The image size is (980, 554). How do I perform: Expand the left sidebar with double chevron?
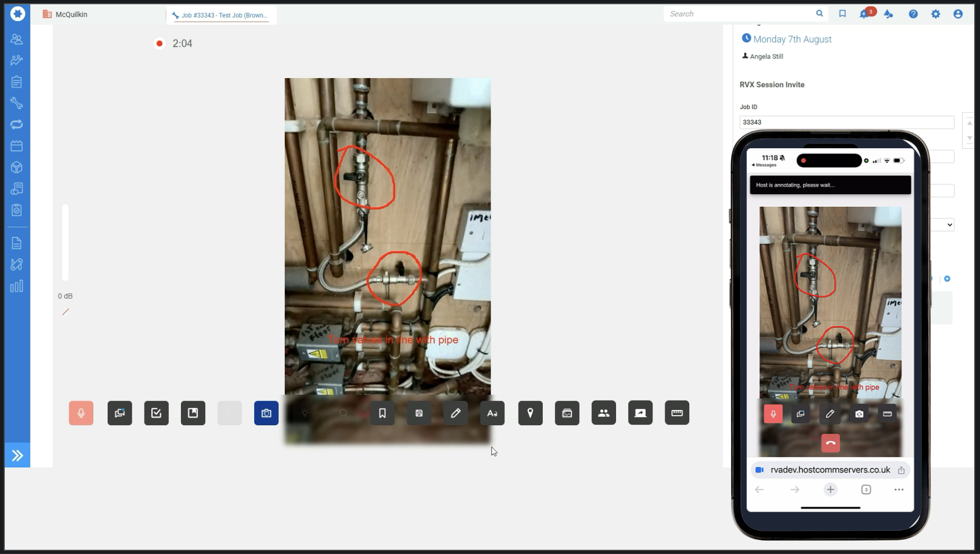17,455
